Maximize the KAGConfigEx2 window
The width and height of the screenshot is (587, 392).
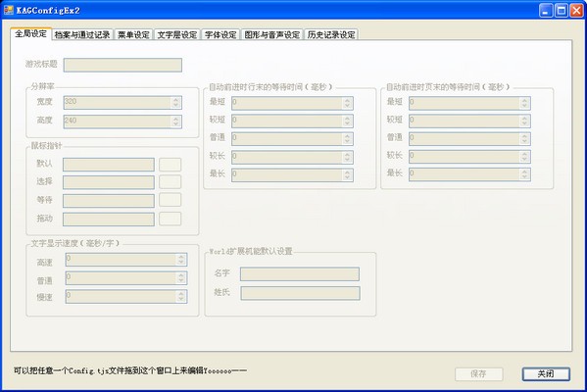coord(562,11)
